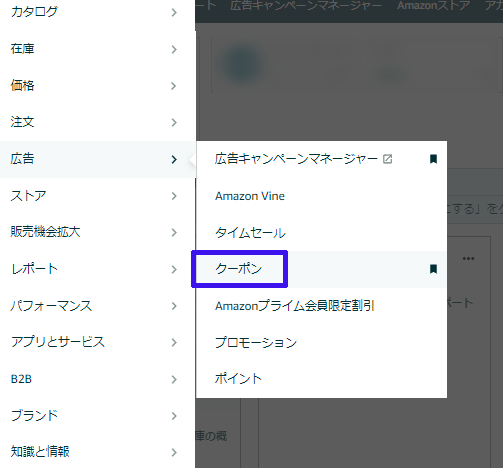503x468 pixels.
Task: Open the 販売機会拡大 menu item
Action: 97,232
